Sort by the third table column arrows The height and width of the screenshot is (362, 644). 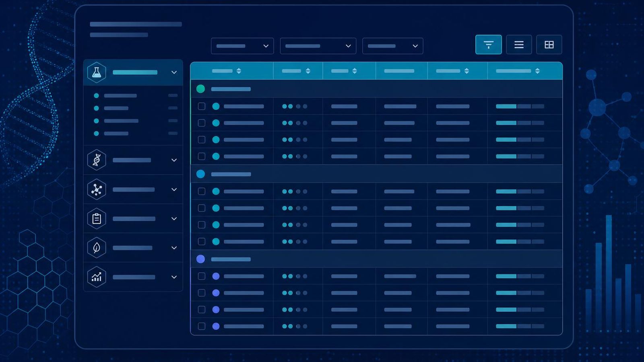(x=355, y=71)
